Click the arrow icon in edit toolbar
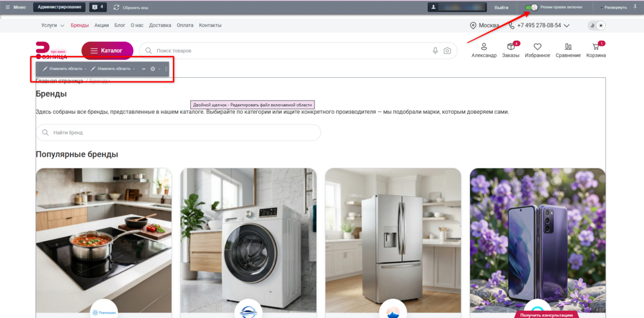Screen dimensions: 644x318 coord(143,69)
